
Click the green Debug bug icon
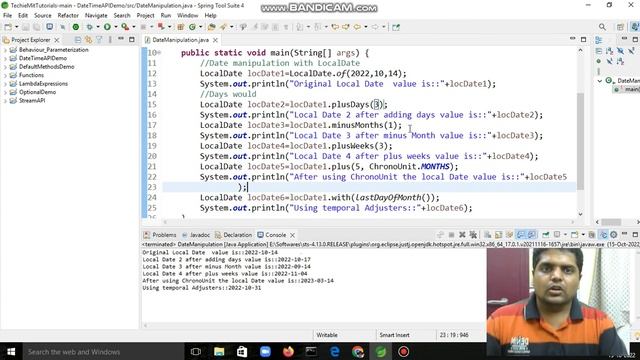coord(89,27)
